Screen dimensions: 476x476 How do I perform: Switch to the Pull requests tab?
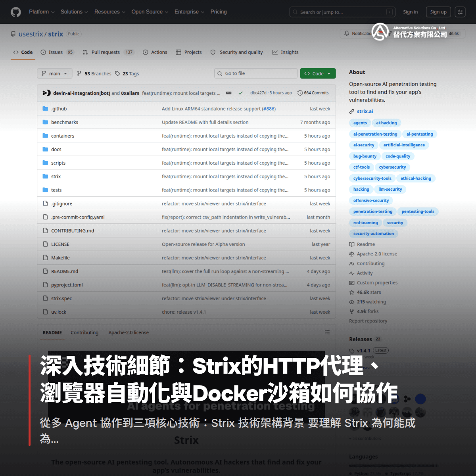[x=108, y=52]
